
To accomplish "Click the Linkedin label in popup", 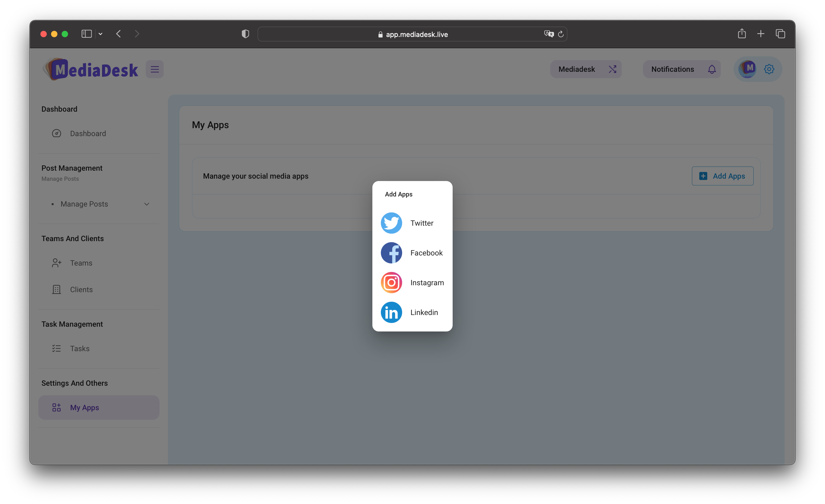I will click(x=424, y=312).
